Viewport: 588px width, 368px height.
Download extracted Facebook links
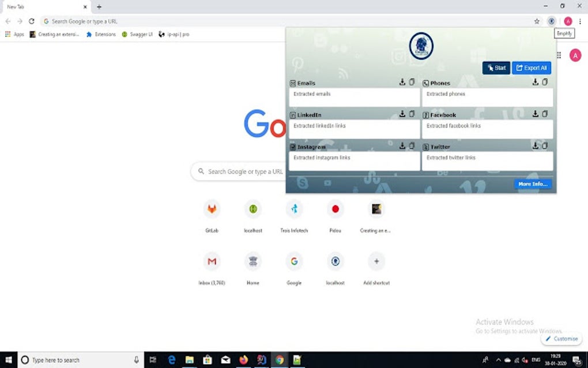pos(536,114)
